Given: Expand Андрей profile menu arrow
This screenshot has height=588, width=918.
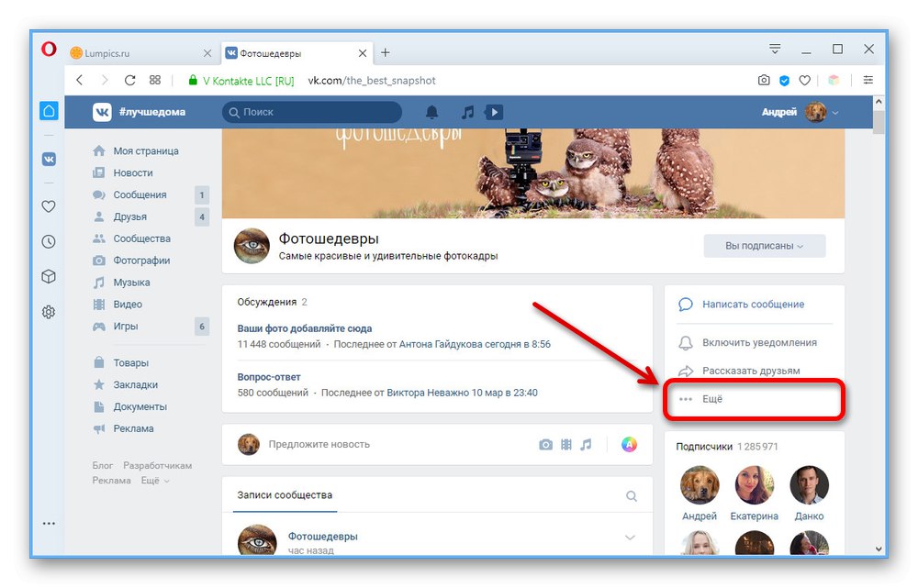Looking at the screenshot, I should (x=835, y=112).
